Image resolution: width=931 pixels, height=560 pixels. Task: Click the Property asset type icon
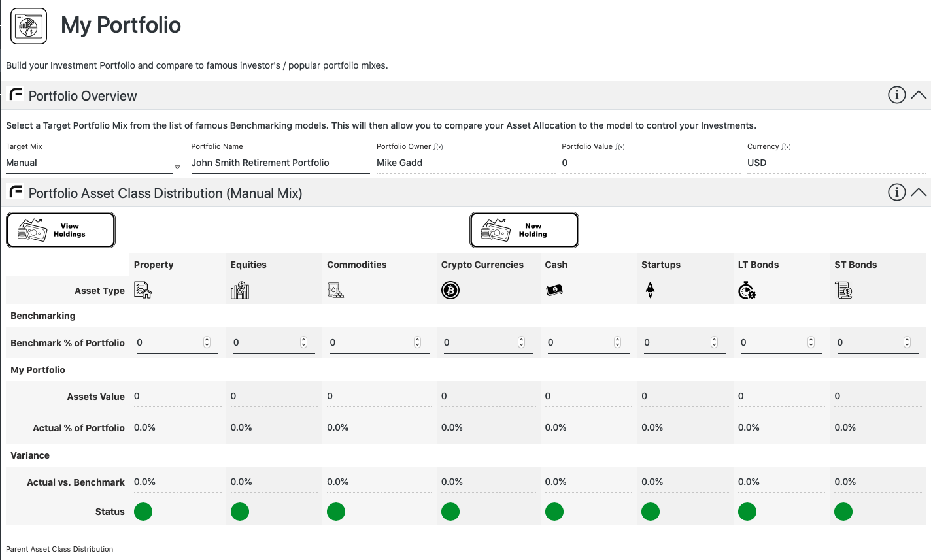(x=143, y=289)
